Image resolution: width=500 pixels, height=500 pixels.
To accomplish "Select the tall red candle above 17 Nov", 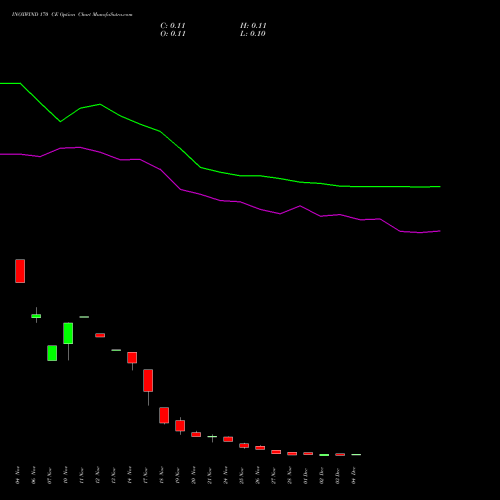I will click(148, 380).
